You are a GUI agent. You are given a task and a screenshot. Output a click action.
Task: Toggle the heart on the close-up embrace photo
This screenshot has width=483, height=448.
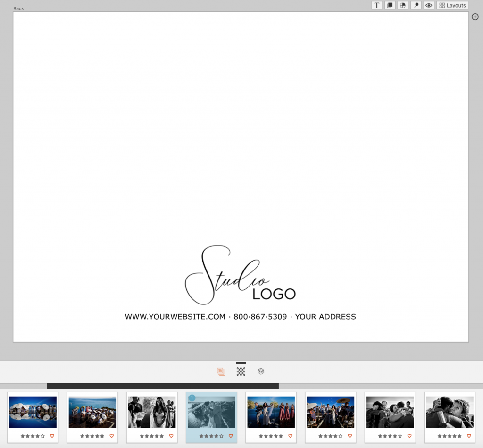pyautogui.click(x=469, y=436)
